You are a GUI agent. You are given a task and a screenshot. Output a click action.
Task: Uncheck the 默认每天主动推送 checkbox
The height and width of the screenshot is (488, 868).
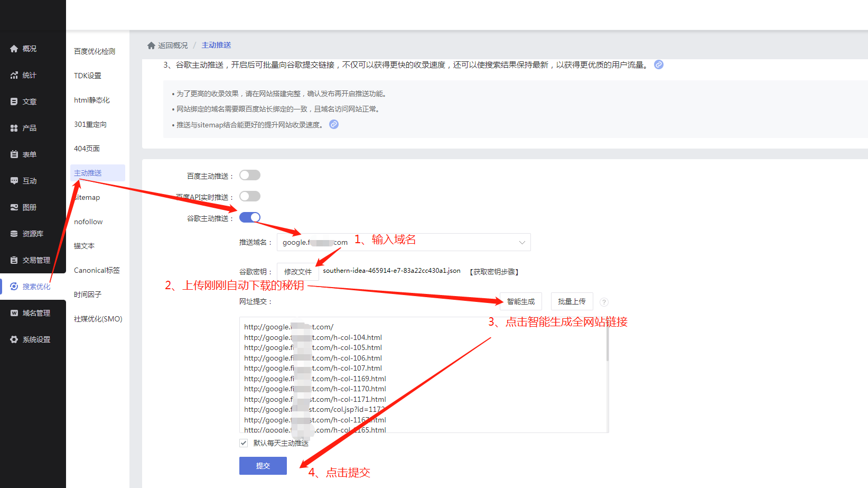coord(244,443)
